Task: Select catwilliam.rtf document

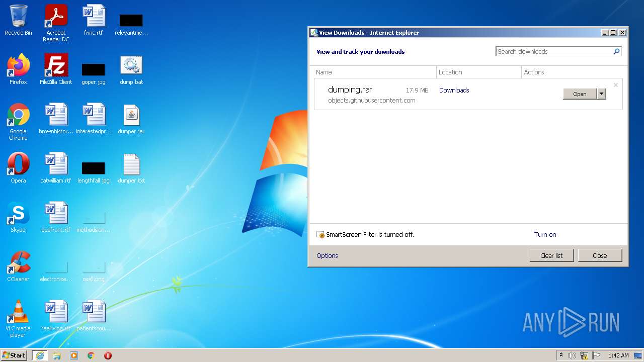Action: 56,168
